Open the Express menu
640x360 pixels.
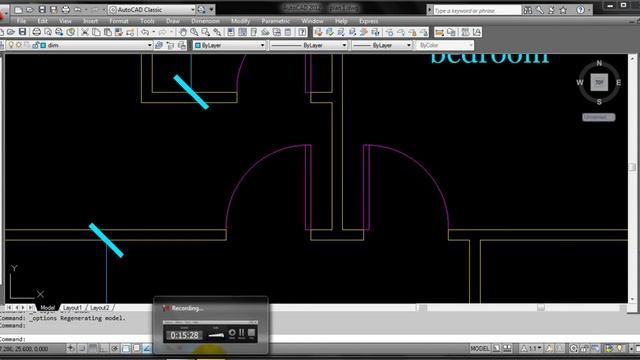point(369,21)
